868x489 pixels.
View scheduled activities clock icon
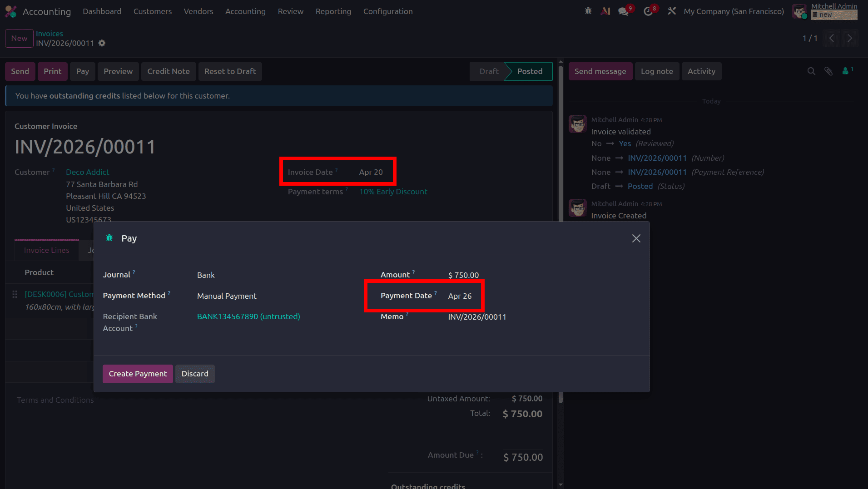pos(647,11)
